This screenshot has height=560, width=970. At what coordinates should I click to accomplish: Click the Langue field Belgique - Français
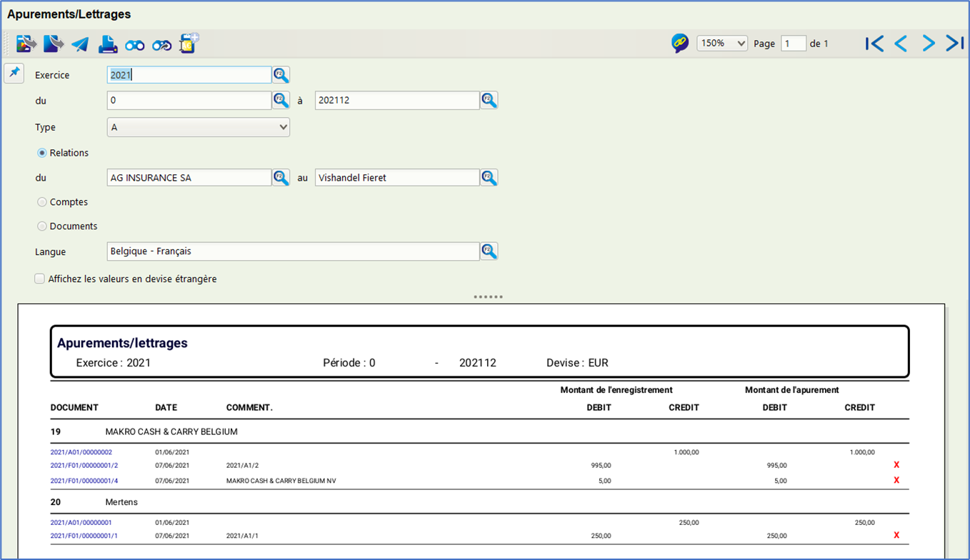click(293, 251)
